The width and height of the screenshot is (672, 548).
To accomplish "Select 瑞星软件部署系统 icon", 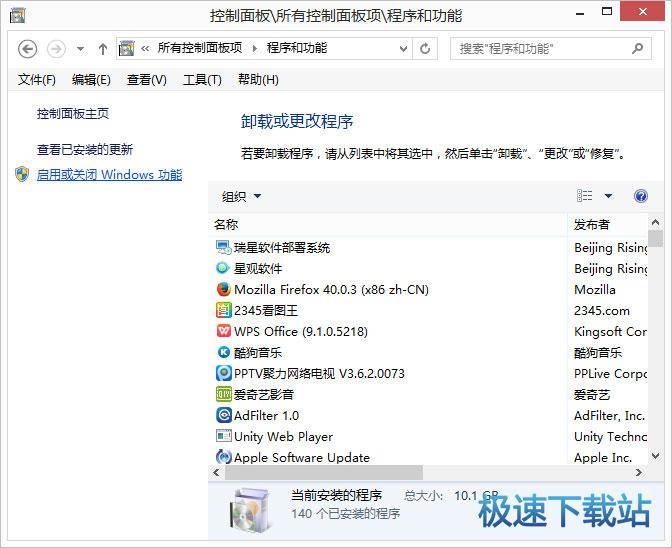I will 223,247.
